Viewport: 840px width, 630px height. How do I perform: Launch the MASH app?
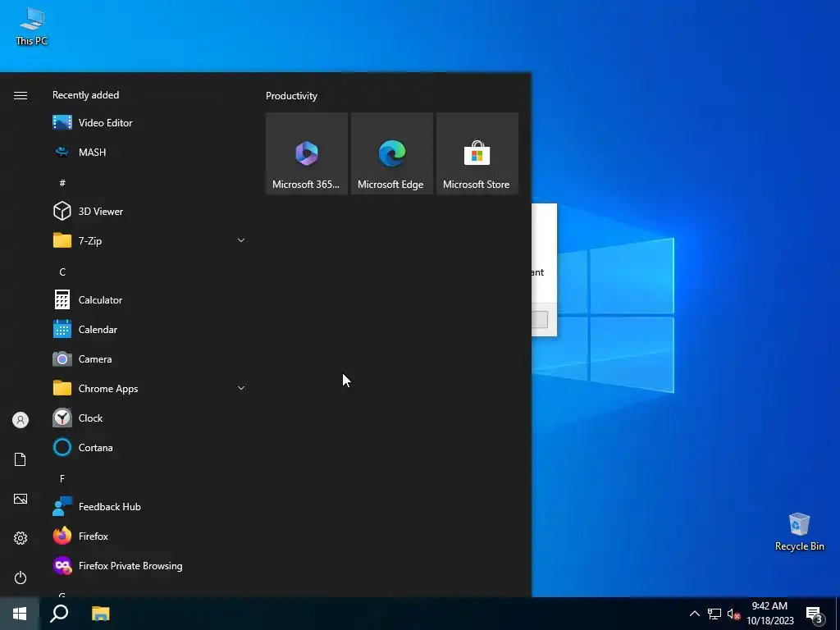click(149, 152)
